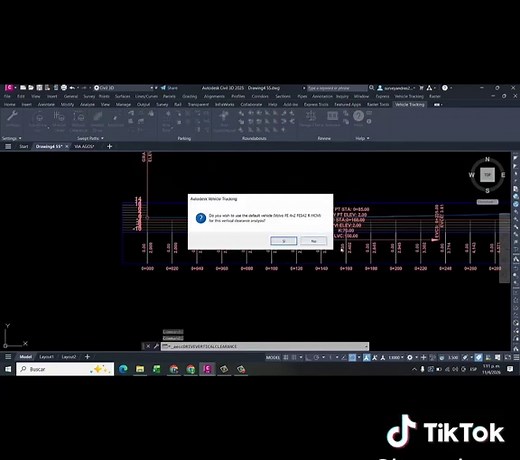This screenshot has width=520, height=460.
Task: Open Windows Start menu
Action: point(8,369)
